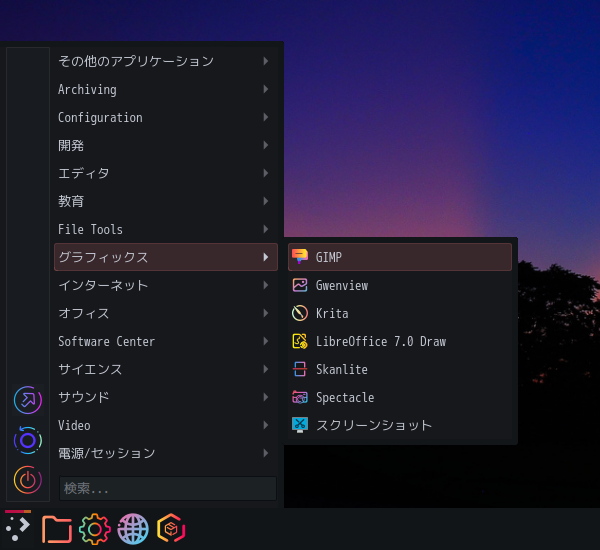Viewport: 600px width, 550px height.
Task: Expand the 電源/セッション submenu arrow
Action: 266,453
